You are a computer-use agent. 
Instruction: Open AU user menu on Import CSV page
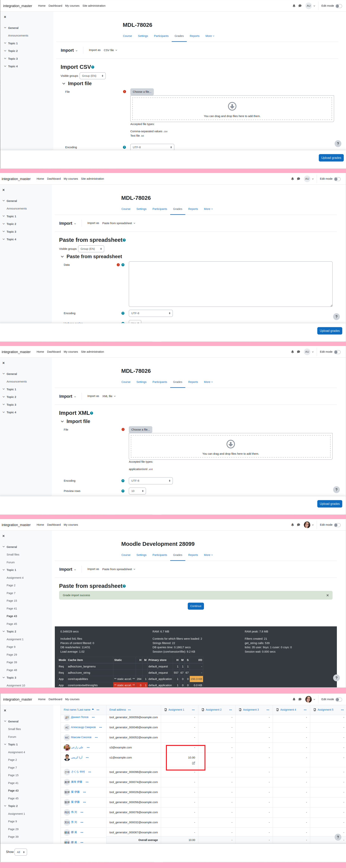(310, 6)
